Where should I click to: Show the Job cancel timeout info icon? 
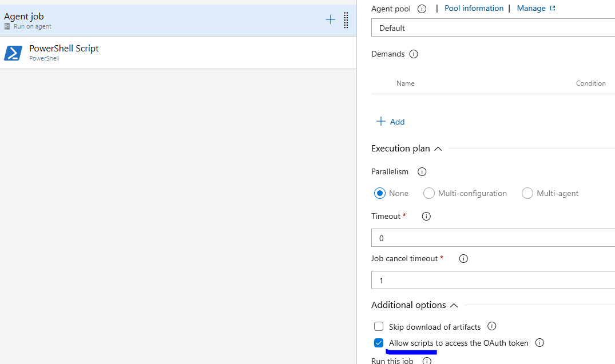(463, 259)
